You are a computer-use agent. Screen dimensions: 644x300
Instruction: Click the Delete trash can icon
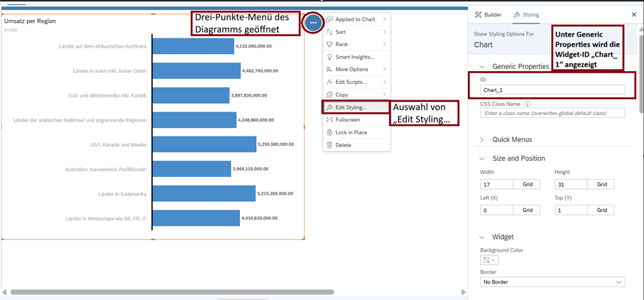pyautogui.click(x=329, y=145)
